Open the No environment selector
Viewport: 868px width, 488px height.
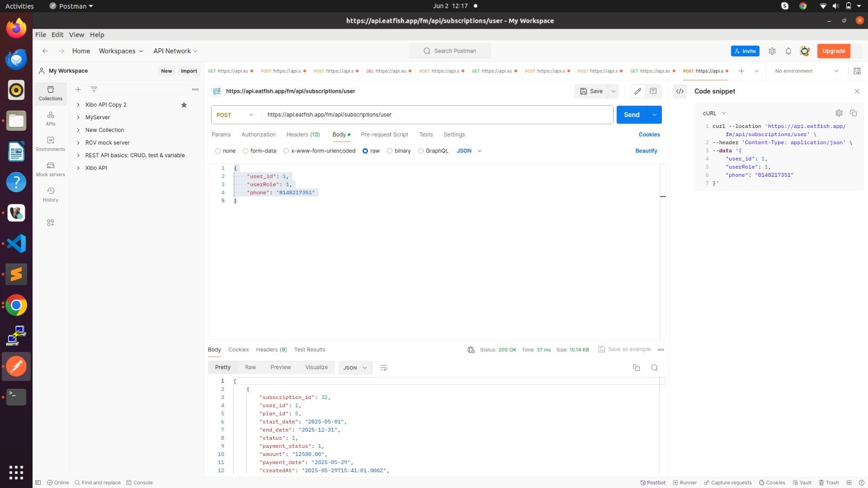(806, 71)
